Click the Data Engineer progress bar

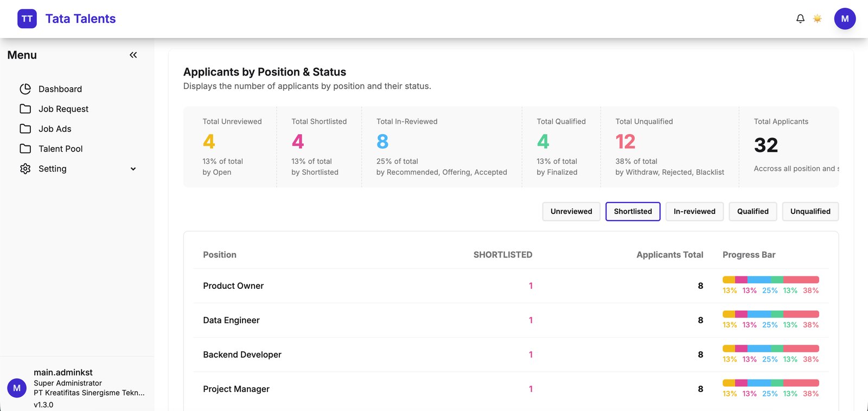[x=771, y=314]
